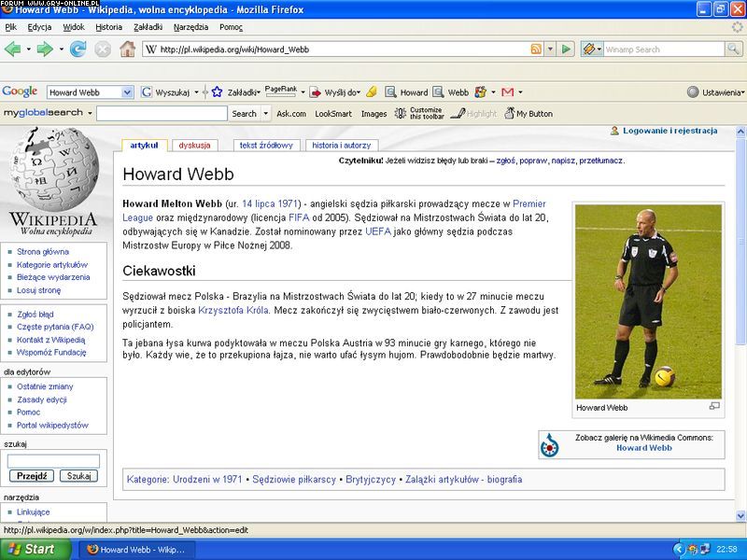
Task: Follow the Logowanie i rejestracja link
Action: point(669,131)
